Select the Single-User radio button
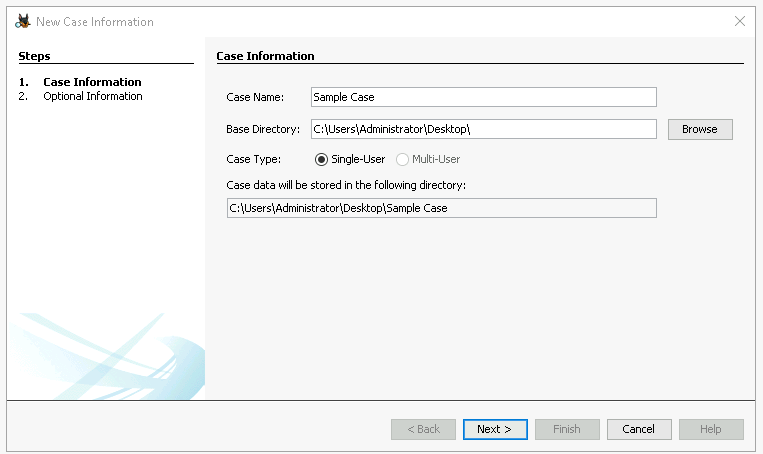Image resolution: width=763 pixels, height=454 pixels. point(321,159)
